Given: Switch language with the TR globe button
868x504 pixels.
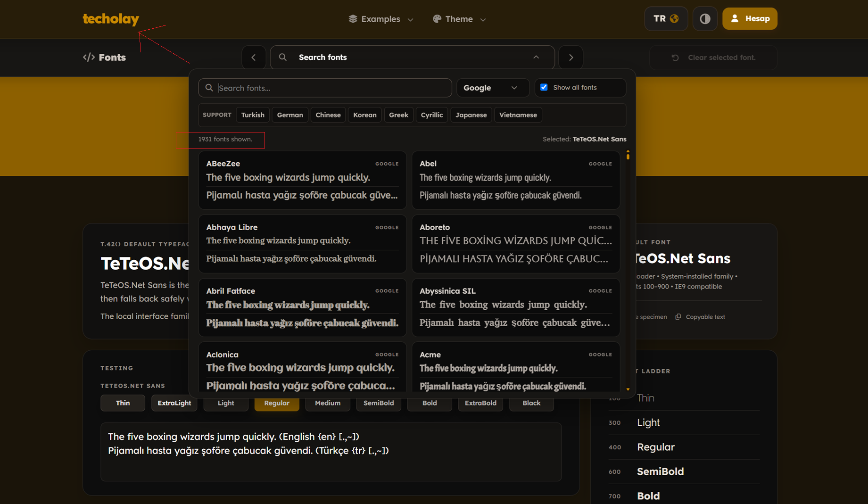Looking at the screenshot, I should tap(666, 18).
